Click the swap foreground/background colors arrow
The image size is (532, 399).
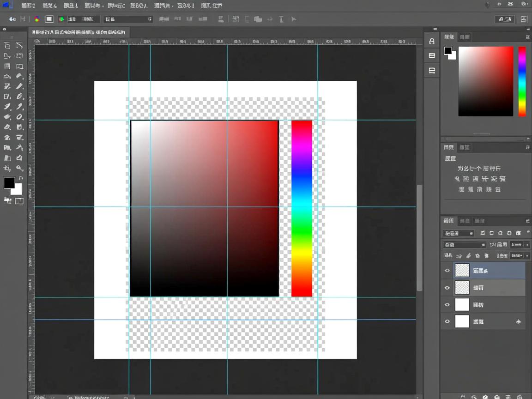tap(21, 178)
